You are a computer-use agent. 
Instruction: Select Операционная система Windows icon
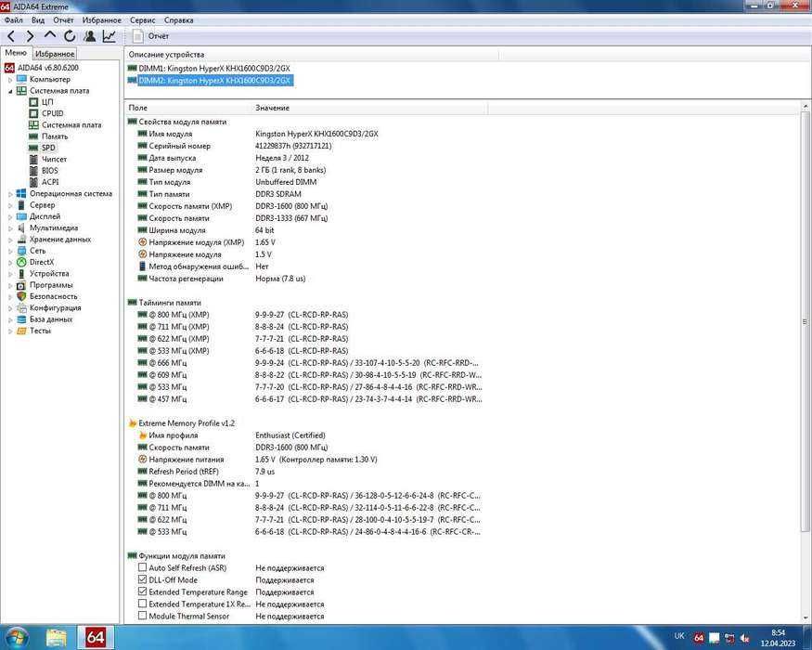click(21, 193)
